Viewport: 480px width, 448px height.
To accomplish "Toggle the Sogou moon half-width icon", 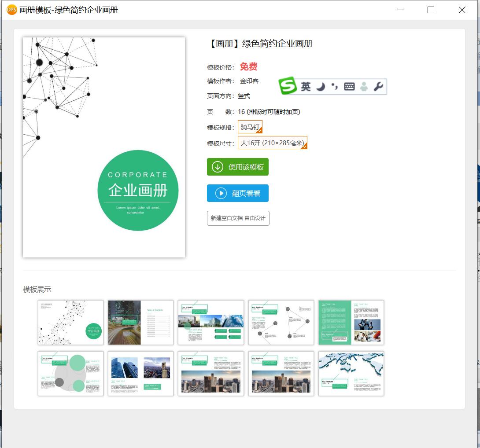I will [x=321, y=87].
